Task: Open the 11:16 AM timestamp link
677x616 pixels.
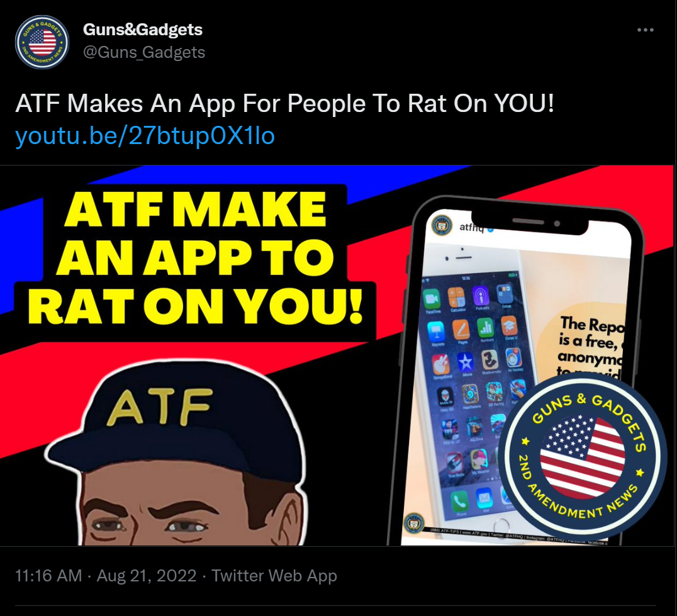Action: pyautogui.click(x=48, y=576)
